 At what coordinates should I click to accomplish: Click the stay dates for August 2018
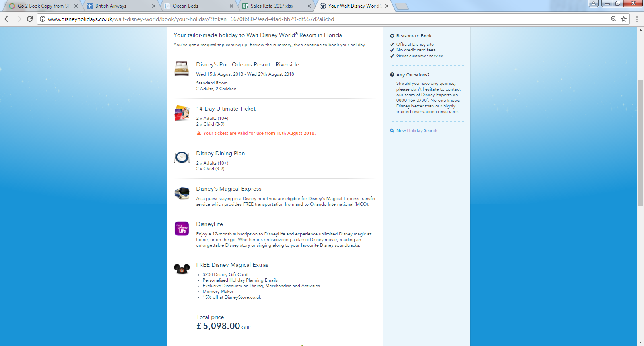click(245, 74)
